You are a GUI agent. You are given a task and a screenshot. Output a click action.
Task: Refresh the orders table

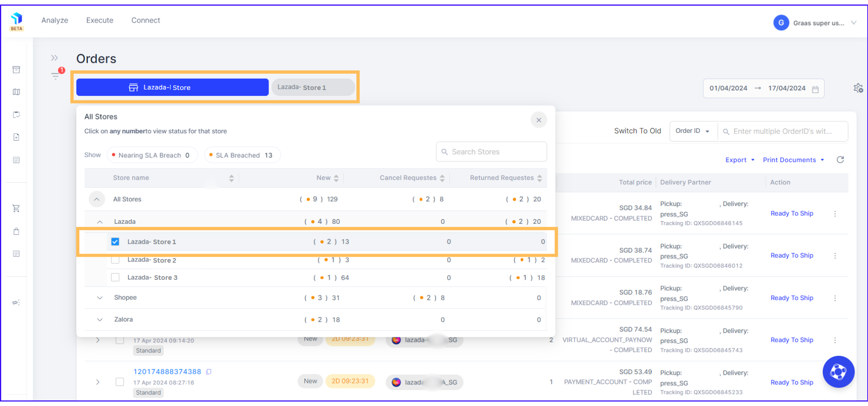tap(840, 160)
